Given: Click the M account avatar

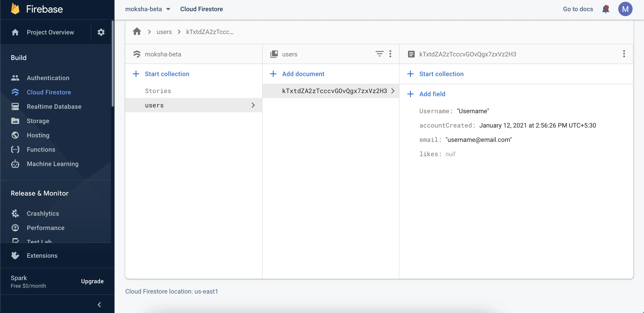Looking at the screenshot, I should click(625, 9).
